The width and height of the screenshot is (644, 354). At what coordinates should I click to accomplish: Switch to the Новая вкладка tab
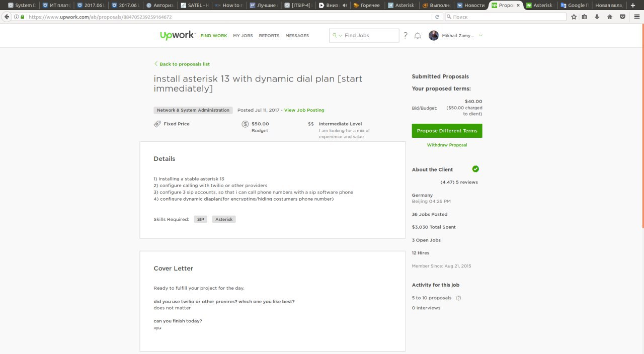(x=608, y=5)
